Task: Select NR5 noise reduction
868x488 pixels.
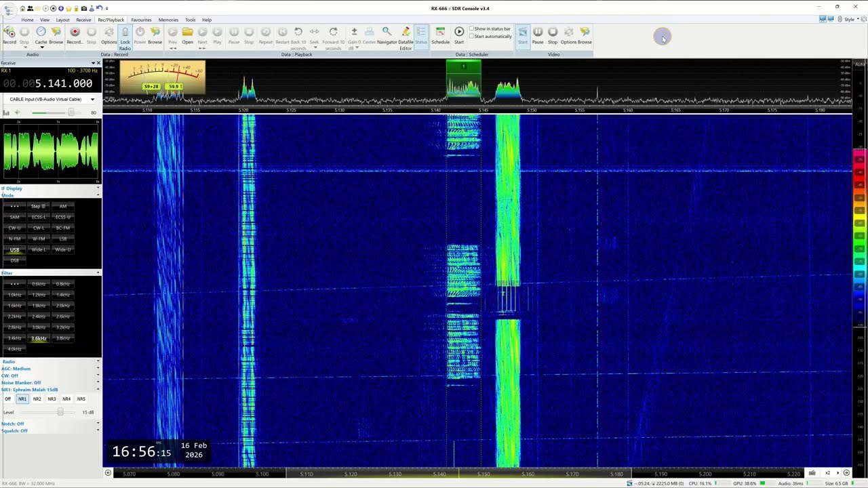Action: pyautogui.click(x=81, y=399)
